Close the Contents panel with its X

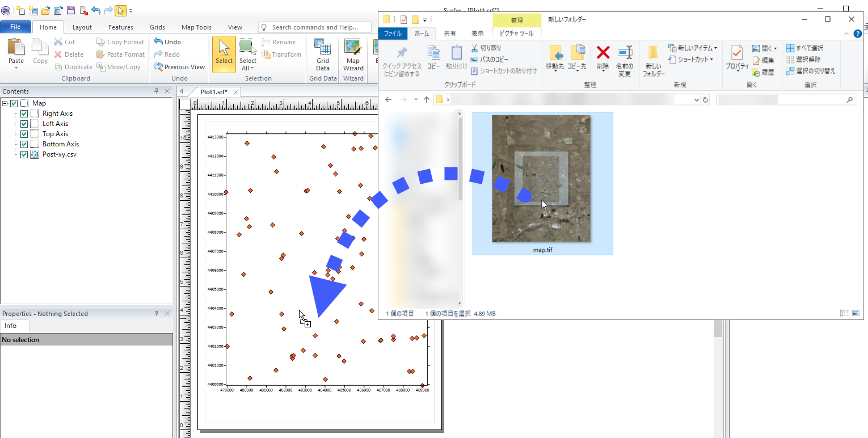[x=167, y=91]
